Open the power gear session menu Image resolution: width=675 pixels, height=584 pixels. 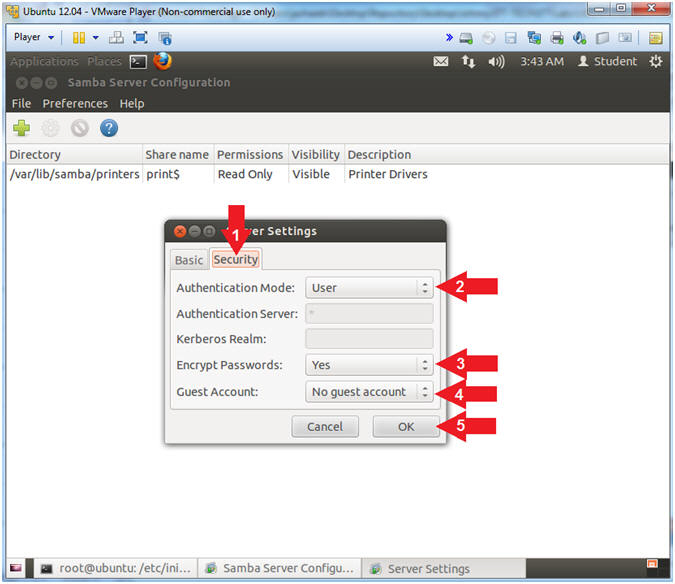656,62
